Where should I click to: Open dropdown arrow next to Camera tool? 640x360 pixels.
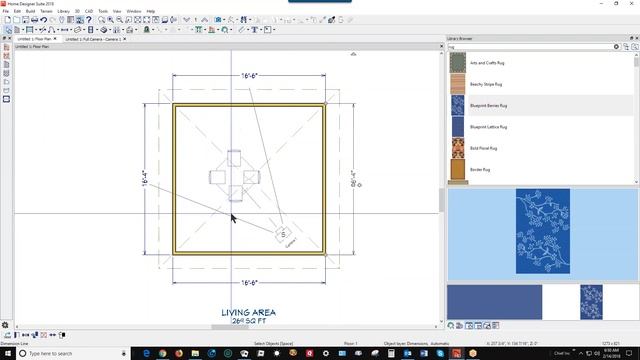tap(224, 20)
